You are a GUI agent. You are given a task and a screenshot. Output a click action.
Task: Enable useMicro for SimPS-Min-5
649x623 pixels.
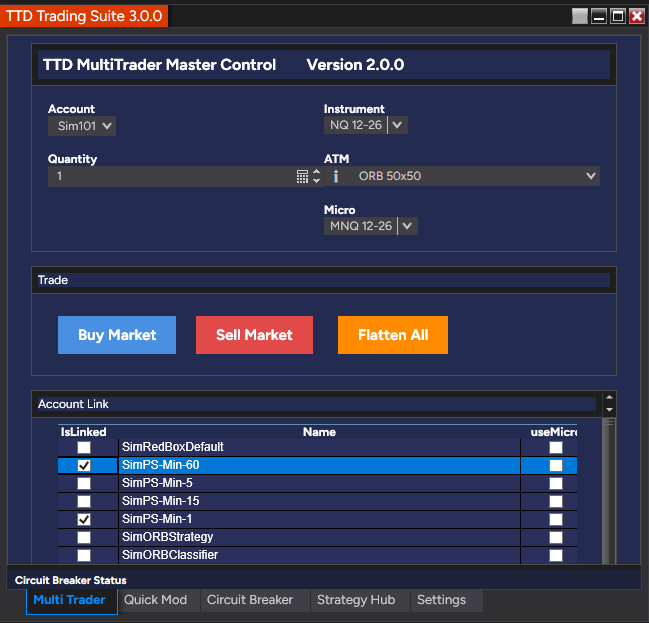[556, 483]
